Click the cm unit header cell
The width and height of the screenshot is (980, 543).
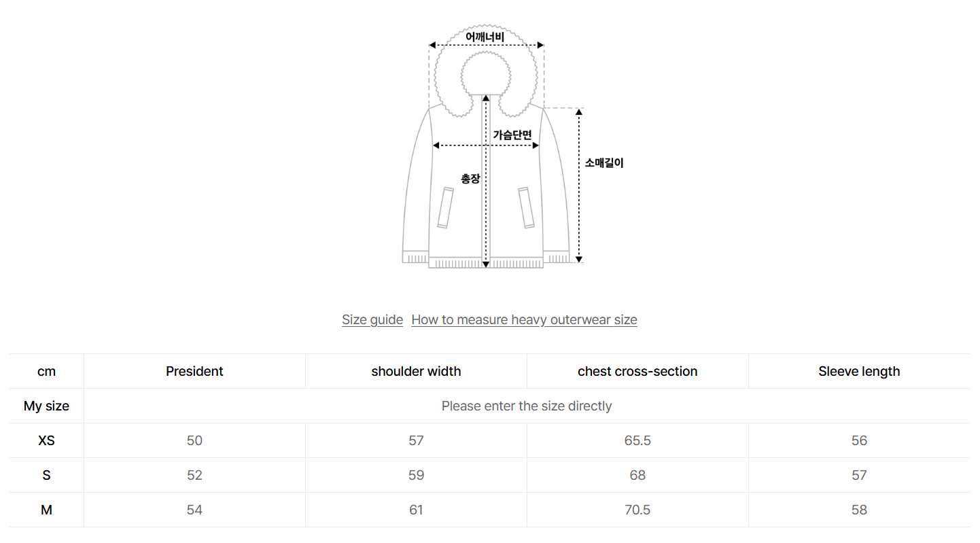pos(46,371)
